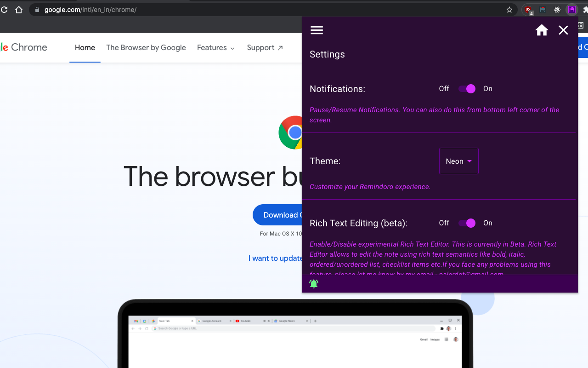Open the uBlock Origin extension icon

point(528,10)
